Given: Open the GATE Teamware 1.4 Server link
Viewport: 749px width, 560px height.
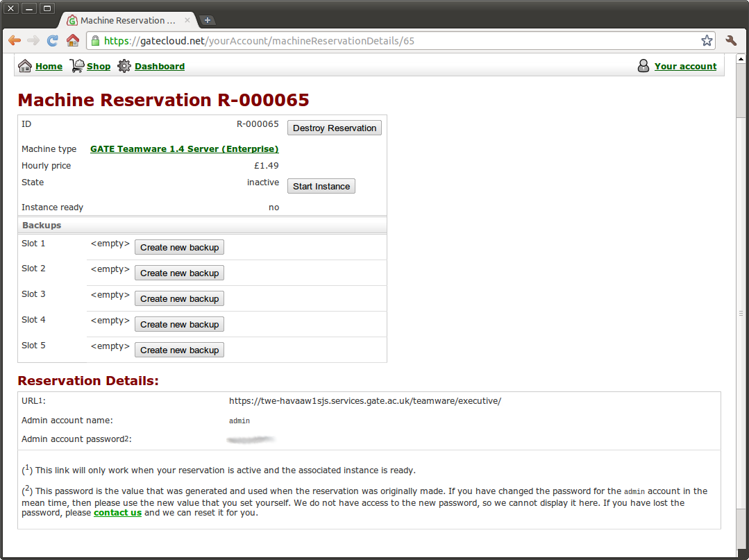Looking at the screenshot, I should pyautogui.click(x=185, y=149).
